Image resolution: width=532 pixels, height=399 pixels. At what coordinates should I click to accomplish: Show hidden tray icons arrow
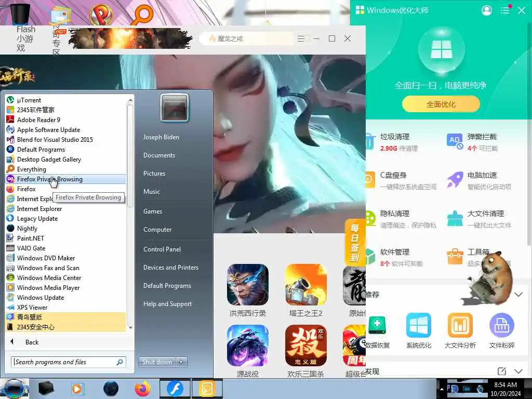coord(442,389)
